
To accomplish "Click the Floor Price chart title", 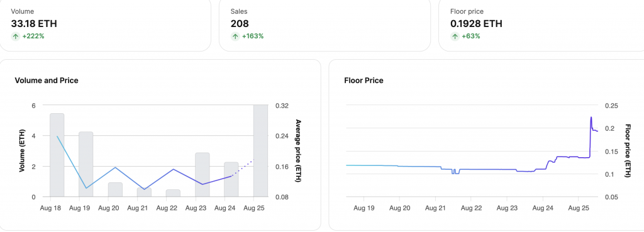I will 364,80.
